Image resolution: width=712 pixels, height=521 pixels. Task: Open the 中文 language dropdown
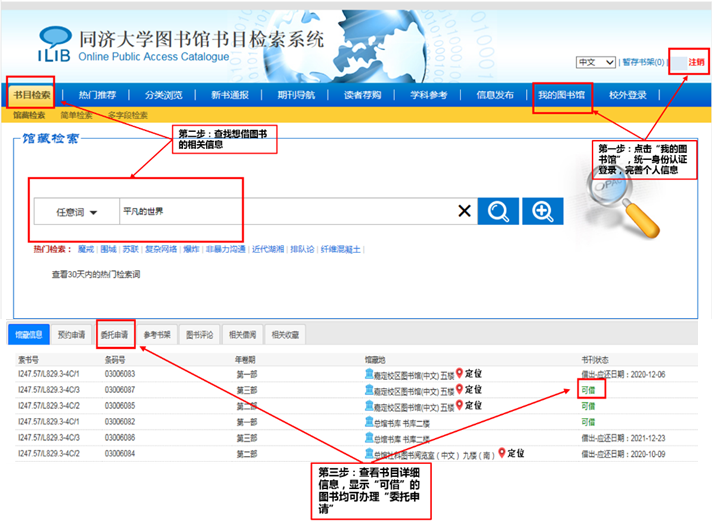pos(596,62)
